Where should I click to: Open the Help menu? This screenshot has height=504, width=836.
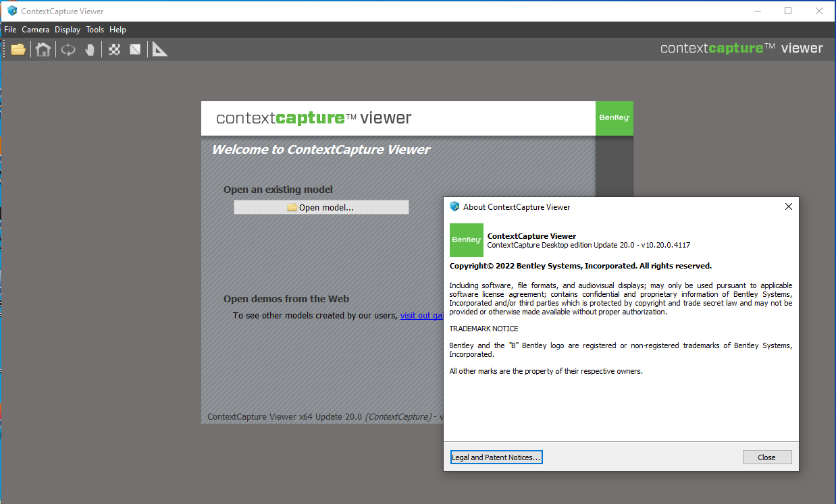117,30
